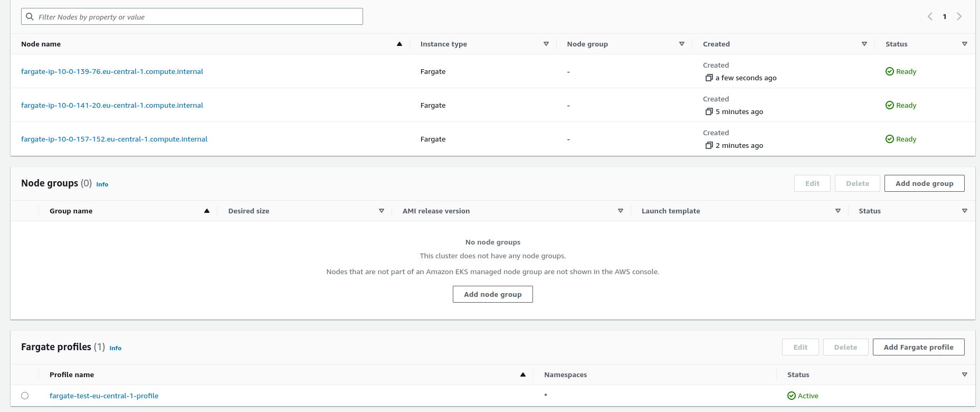Click Ready status icon for node 10-0-139-76
The width and height of the screenshot is (980, 412).
point(890,71)
